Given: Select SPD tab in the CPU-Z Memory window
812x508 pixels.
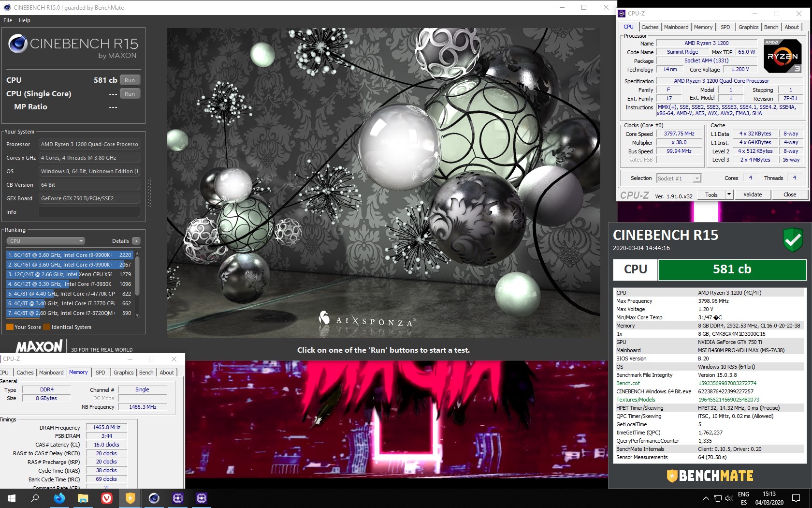Looking at the screenshot, I should coord(101,373).
